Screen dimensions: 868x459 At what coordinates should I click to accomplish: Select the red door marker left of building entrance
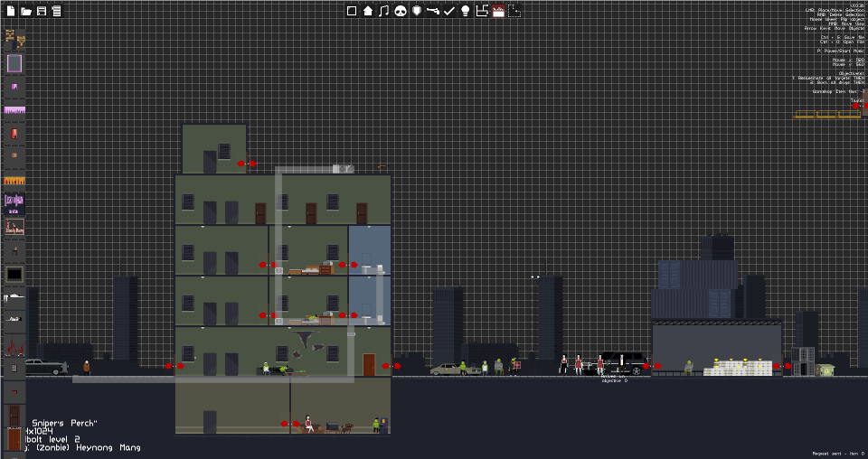[x=175, y=366]
